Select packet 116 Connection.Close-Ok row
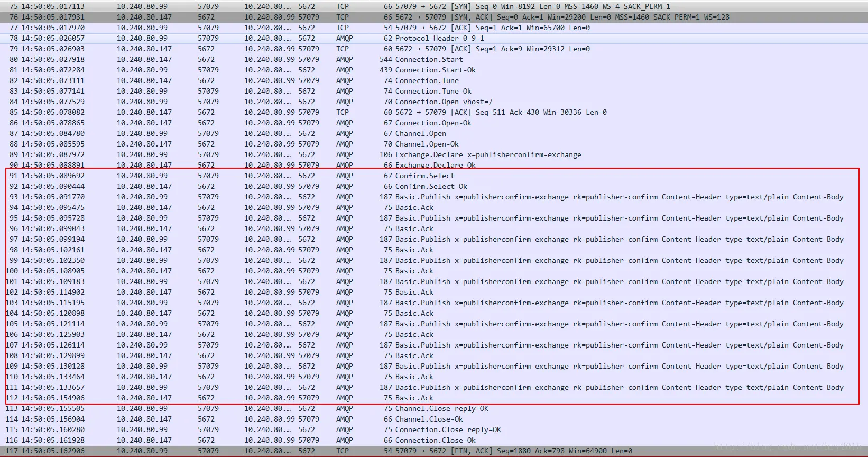Screen dimensions: 868x457 434,440
